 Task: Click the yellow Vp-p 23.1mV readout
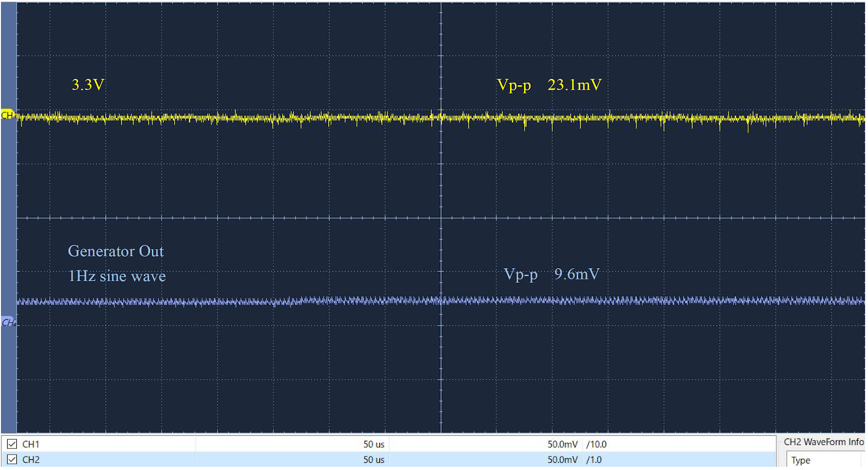[x=549, y=85]
